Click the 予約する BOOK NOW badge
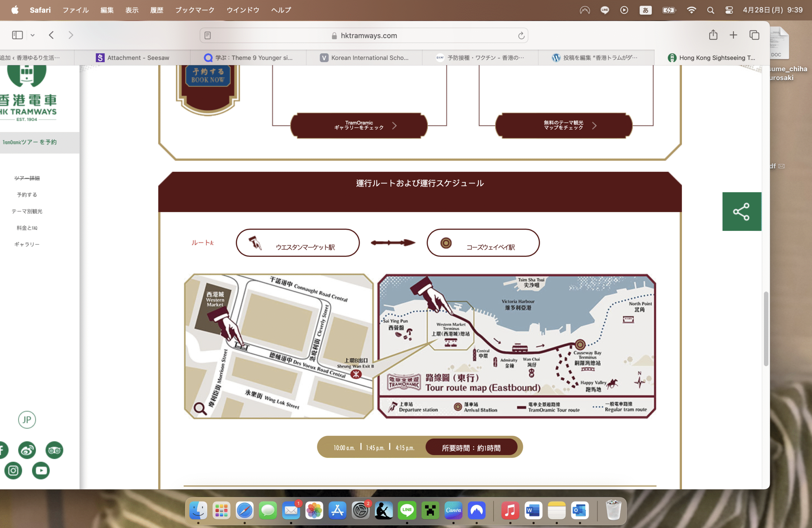 click(x=208, y=76)
